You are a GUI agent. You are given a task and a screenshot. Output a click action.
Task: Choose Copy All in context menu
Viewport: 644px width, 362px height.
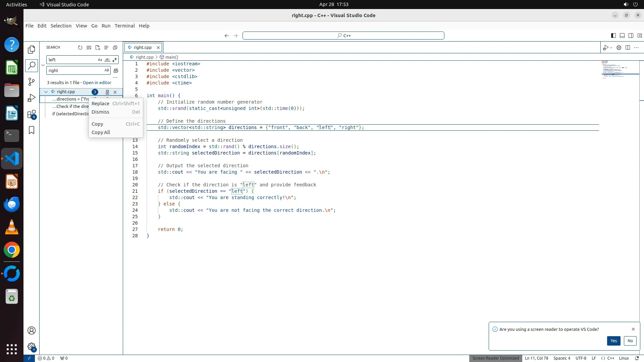[x=101, y=132]
